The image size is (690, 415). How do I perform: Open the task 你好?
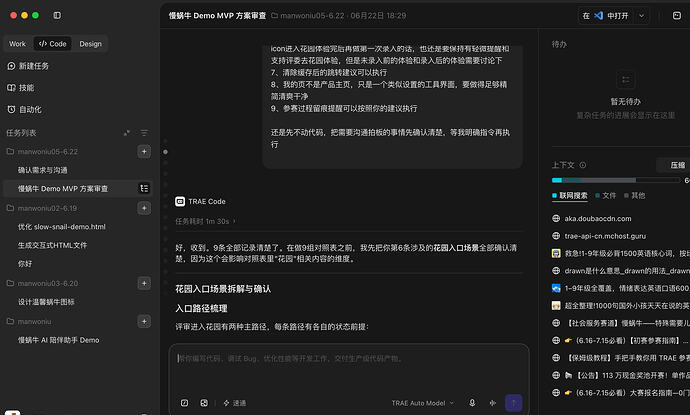click(25, 264)
